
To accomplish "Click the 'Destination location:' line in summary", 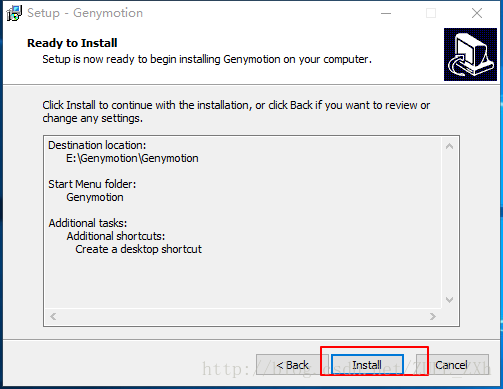I will click(x=97, y=145).
